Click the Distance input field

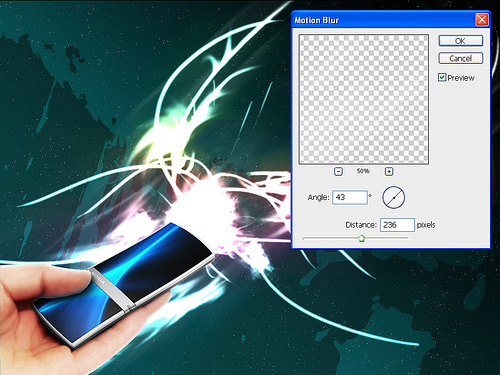click(x=397, y=225)
